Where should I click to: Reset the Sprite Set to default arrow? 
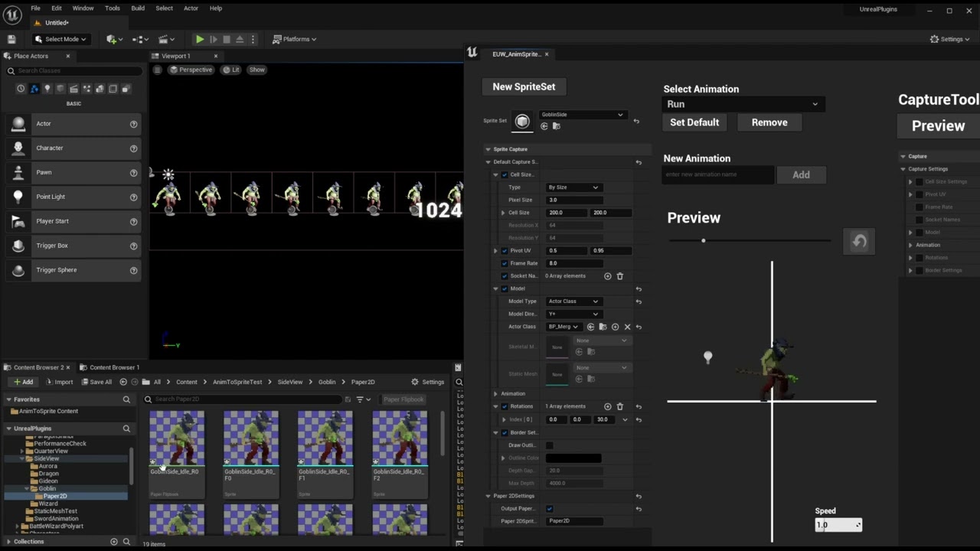tap(636, 121)
